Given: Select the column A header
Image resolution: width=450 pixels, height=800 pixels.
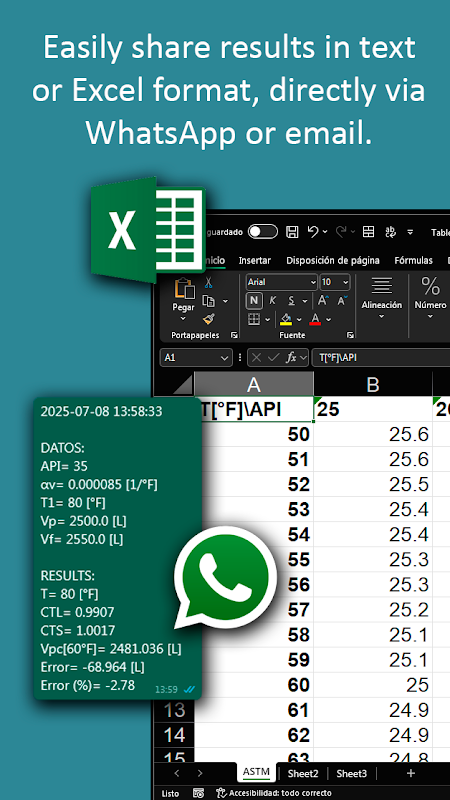Looking at the screenshot, I should coord(254,385).
